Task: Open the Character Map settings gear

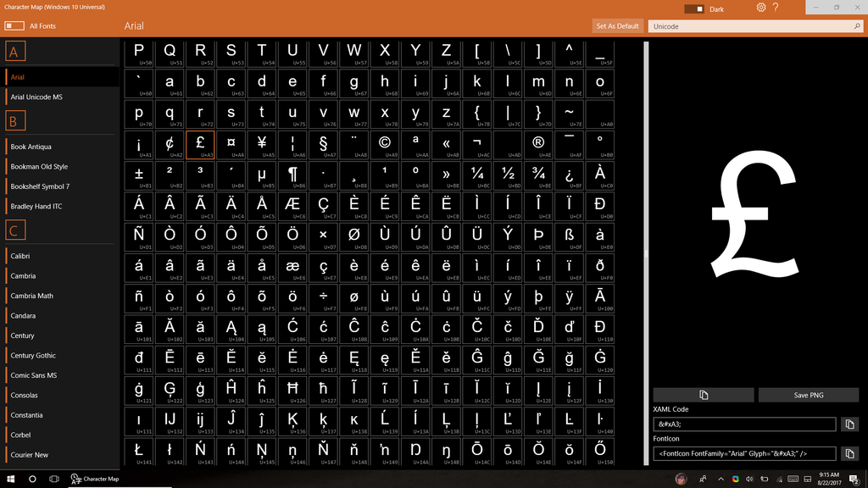Action: 760,8
